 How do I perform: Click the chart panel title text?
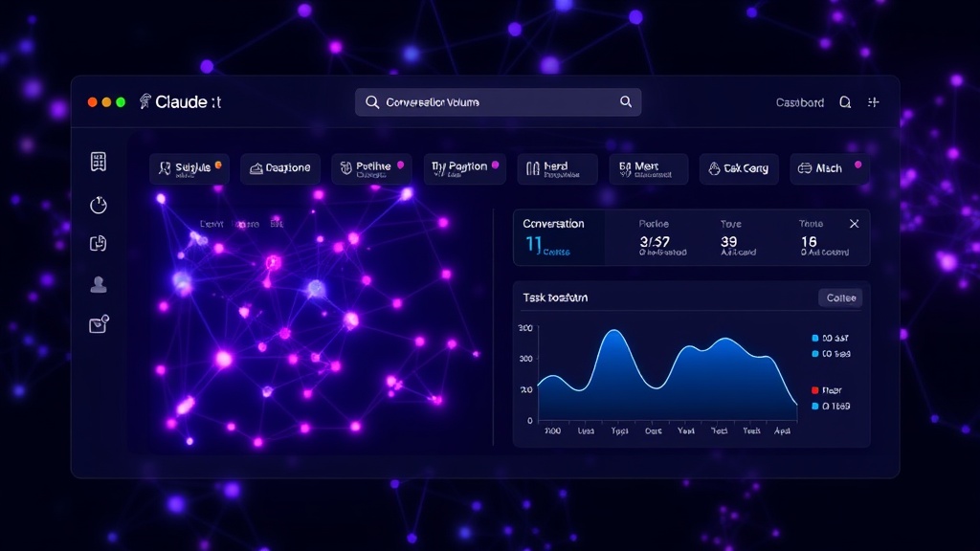click(555, 298)
